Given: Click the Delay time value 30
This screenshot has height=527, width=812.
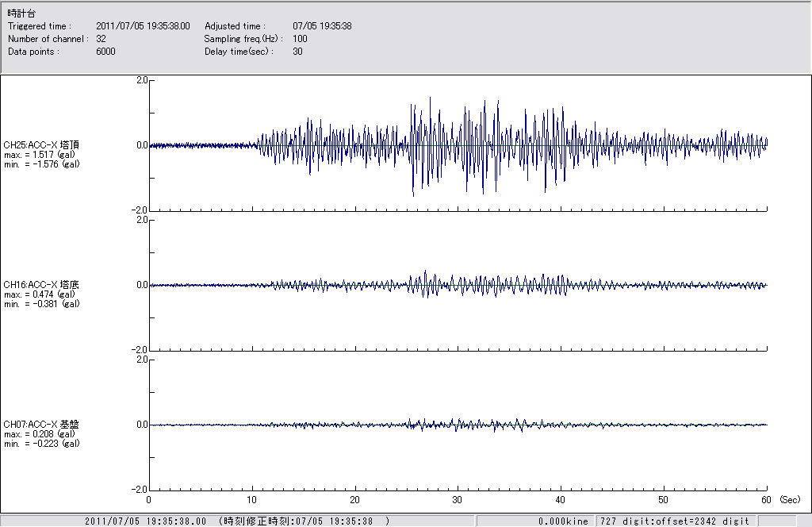Looking at the screenshot, I should [x=297, y=52].
